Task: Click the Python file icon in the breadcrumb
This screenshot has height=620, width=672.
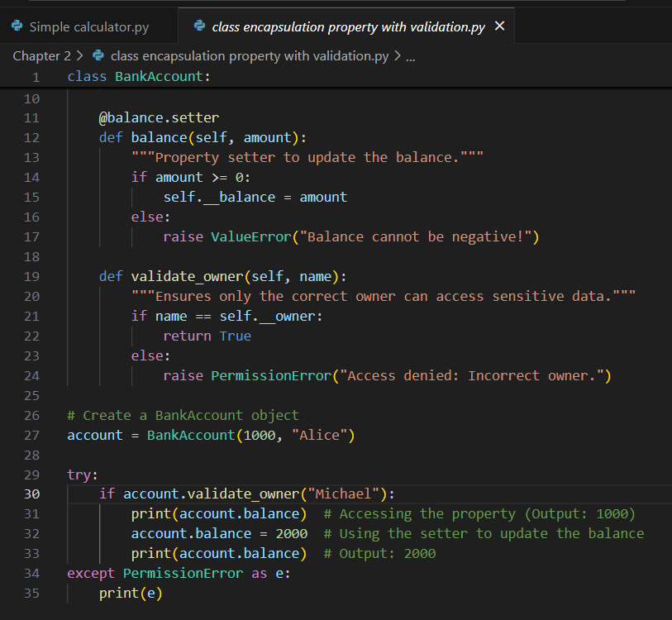Action: 98,56
